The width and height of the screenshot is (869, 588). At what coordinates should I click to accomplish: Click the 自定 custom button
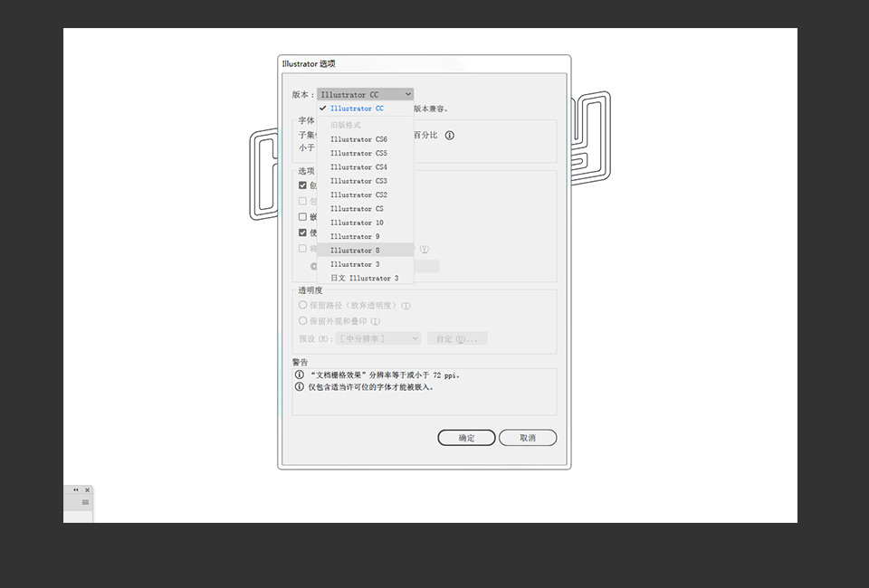tap(457, 338)
